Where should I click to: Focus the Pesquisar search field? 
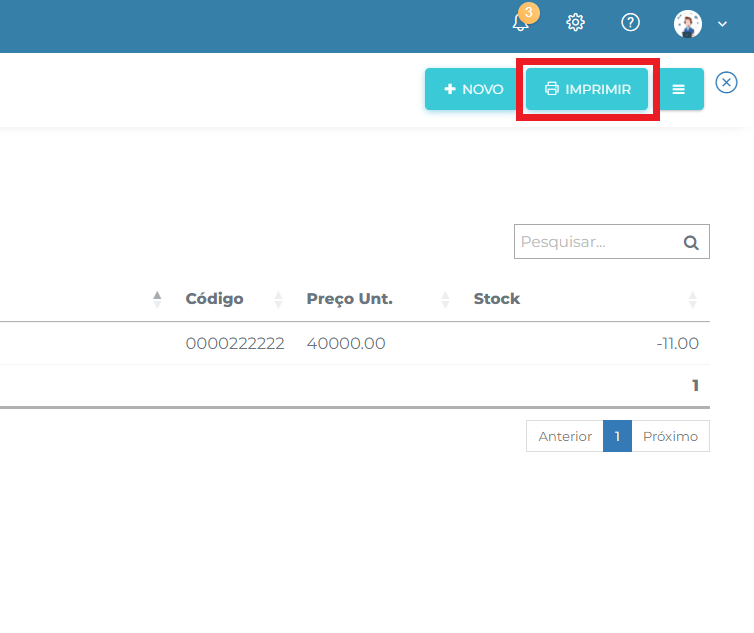point(612,241)
